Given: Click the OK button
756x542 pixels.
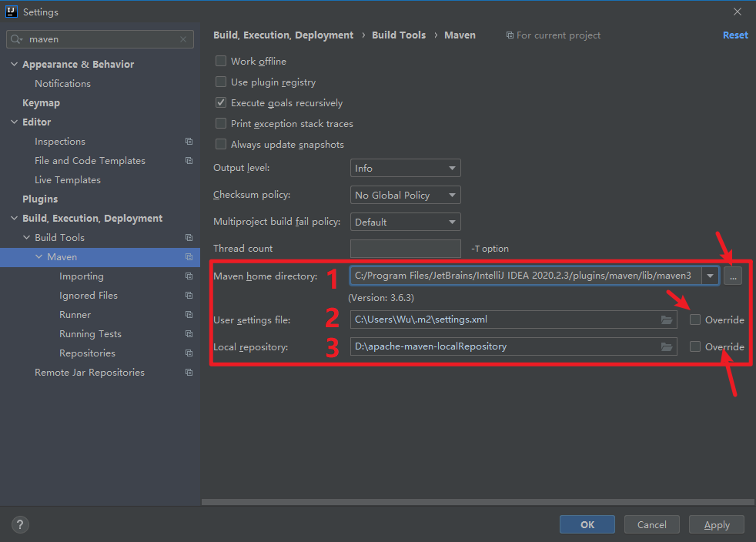Looking at the screenshot, I should 587,524.
